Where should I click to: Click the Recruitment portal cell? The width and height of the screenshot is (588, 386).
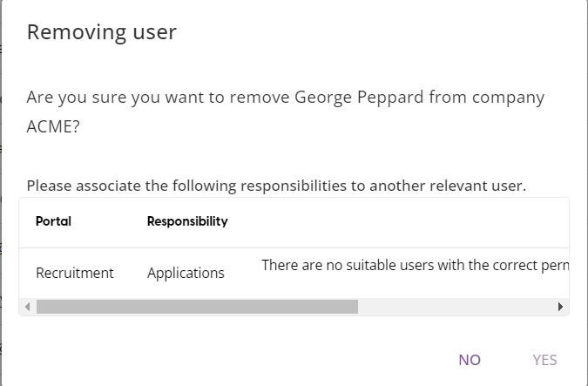coord(74,273)
